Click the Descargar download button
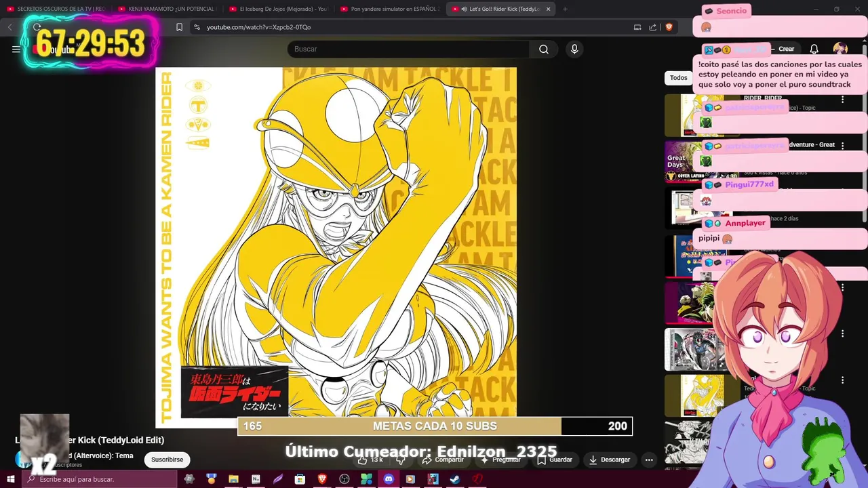 pyautogui.click(x=609, y=460)
